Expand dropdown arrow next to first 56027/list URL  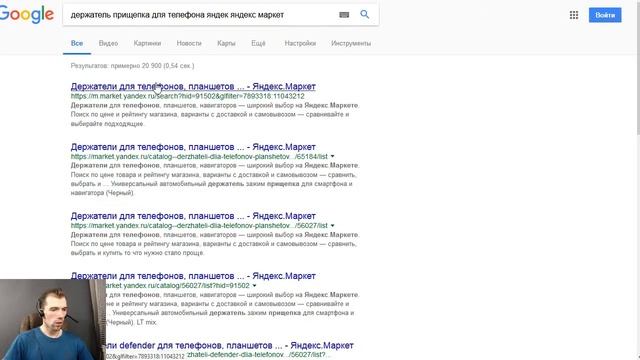click(x=333, y=225)
